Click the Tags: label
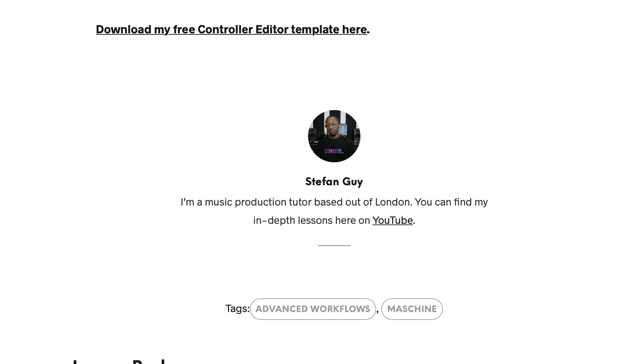 [x=237, y=308]
